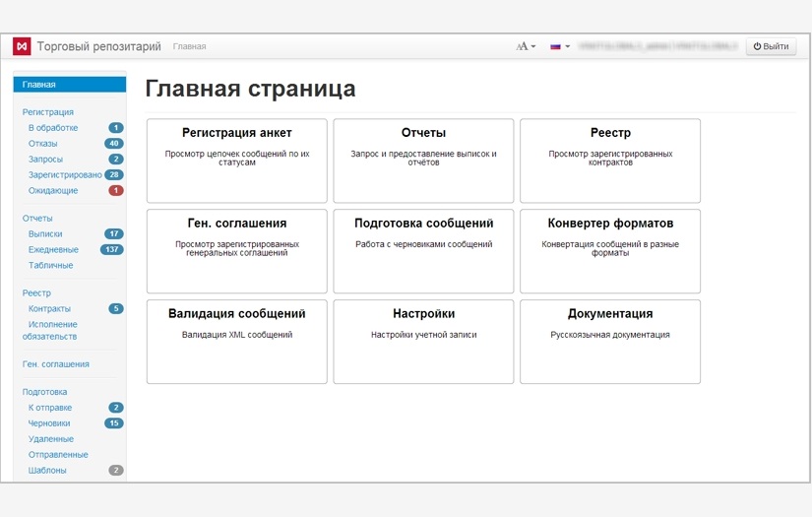Open the Валидация сообщений tile
Screen dimensions: 812x517
[236, 342]
